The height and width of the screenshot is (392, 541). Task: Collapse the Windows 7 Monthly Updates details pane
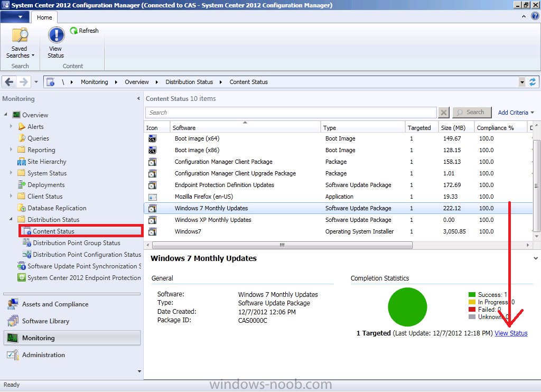coord(536,258)
